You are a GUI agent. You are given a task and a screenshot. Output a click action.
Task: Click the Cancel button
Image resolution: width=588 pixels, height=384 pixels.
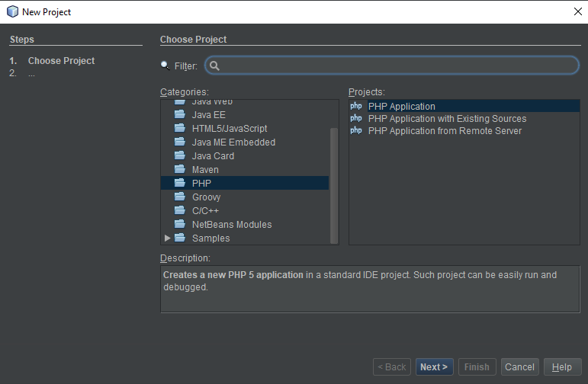click(x=520, y=366)
